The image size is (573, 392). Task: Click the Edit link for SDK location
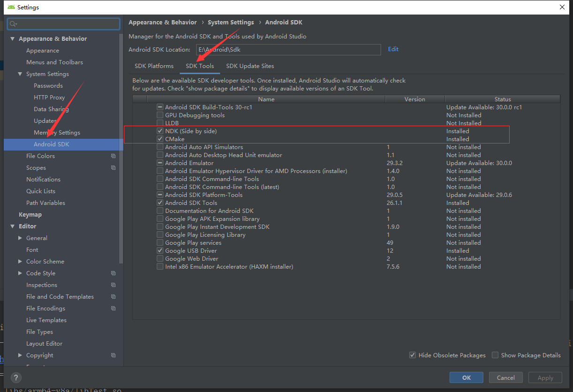393,49
